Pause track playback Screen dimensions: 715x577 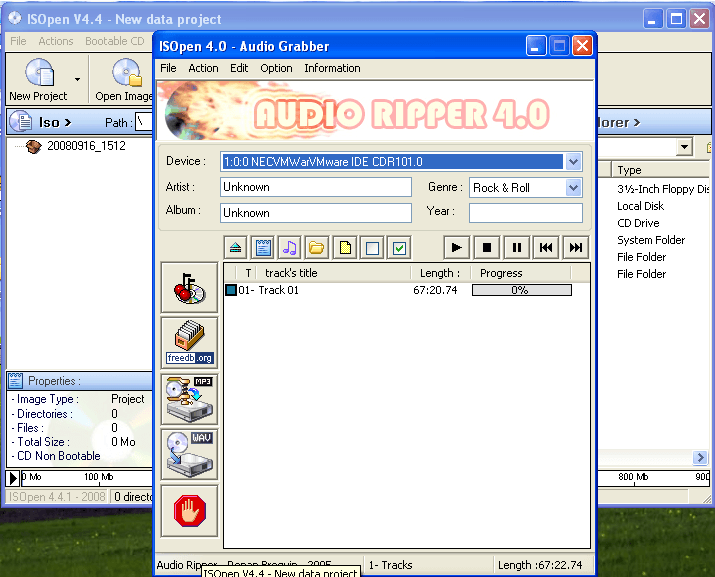(x=517, y=248)
